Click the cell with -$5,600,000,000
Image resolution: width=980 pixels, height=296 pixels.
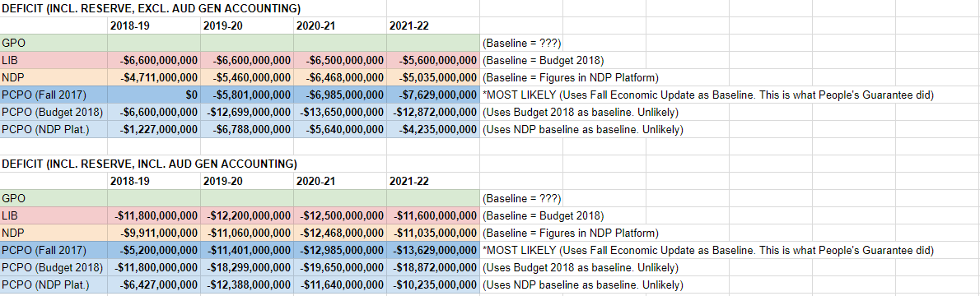click(x=433, y=61)
